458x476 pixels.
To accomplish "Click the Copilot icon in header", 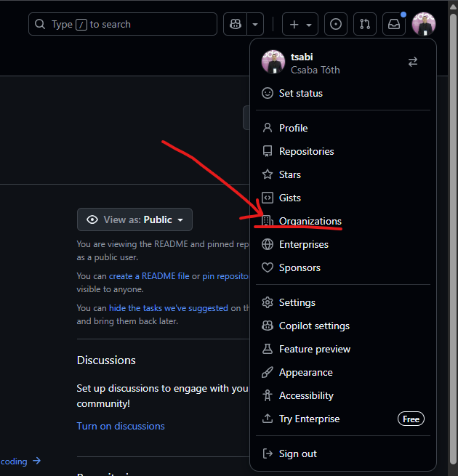I will (x=236, y=24).
